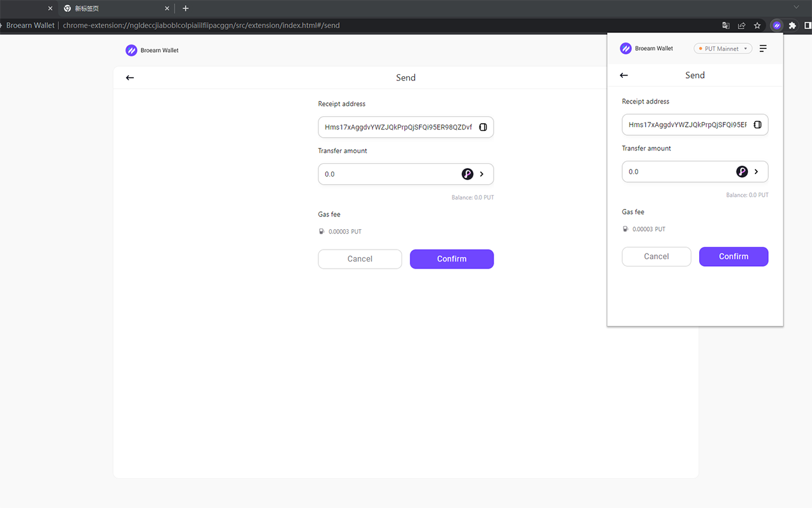Open the browser extensions puzzle menu
The height and width of the screenshot is (508, 812).
[x=792, y=25]
